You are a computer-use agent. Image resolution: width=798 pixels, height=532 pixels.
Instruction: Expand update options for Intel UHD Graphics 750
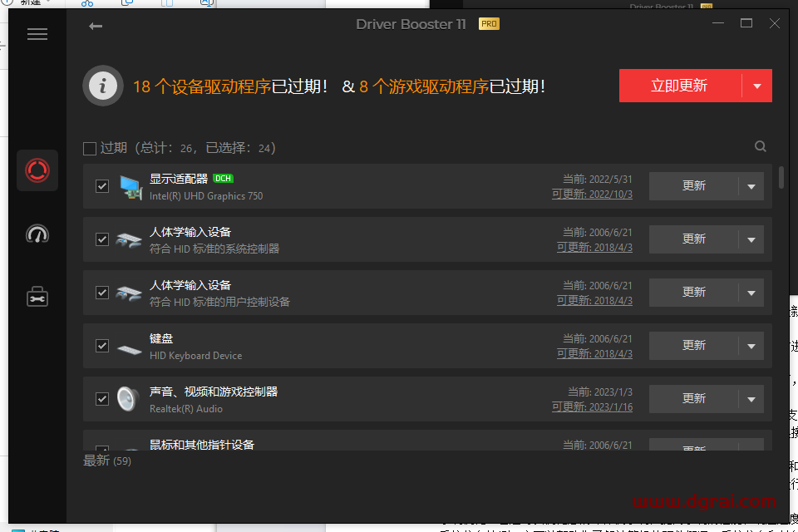tap(751, 187)
